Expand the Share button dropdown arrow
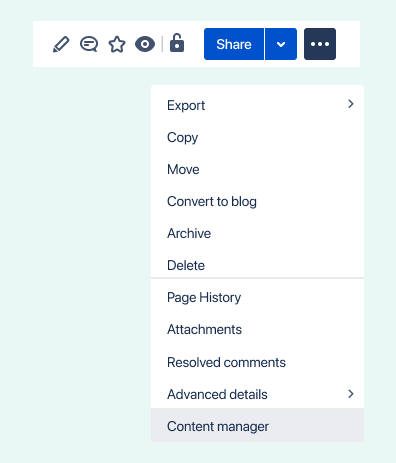This screenshot has height=463, width=396. click(281, 44)
